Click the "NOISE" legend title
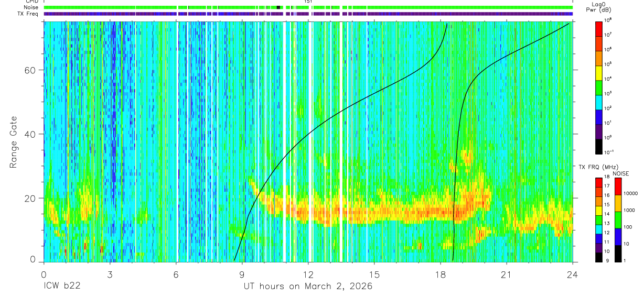 621,173
